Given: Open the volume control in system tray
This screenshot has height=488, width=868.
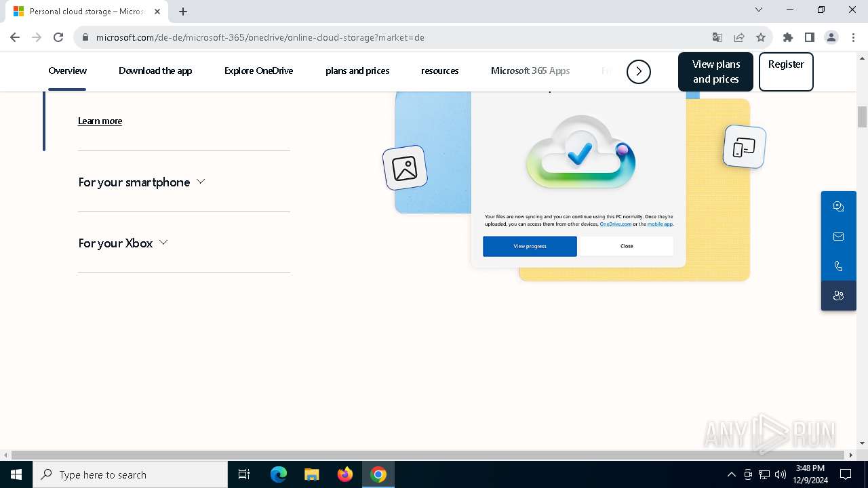Looking at the screenshot, I should (781, 474).
